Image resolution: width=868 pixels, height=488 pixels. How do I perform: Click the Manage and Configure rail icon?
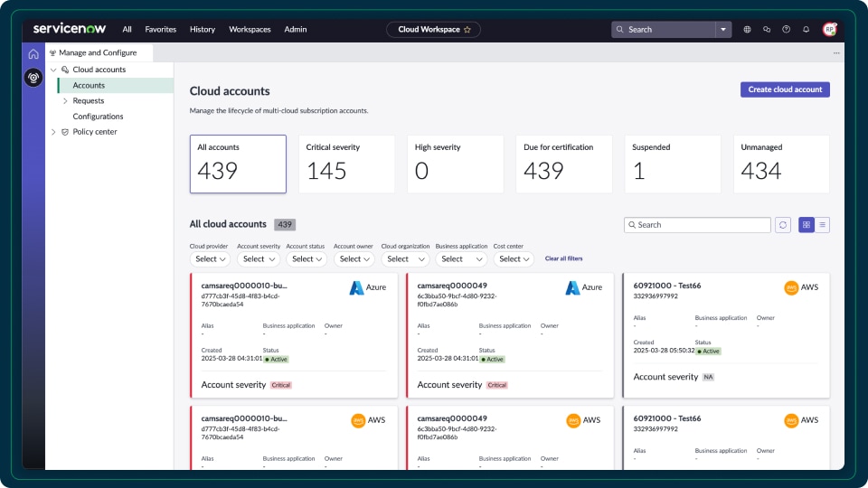pyautogui.click(x=33, y=78)
